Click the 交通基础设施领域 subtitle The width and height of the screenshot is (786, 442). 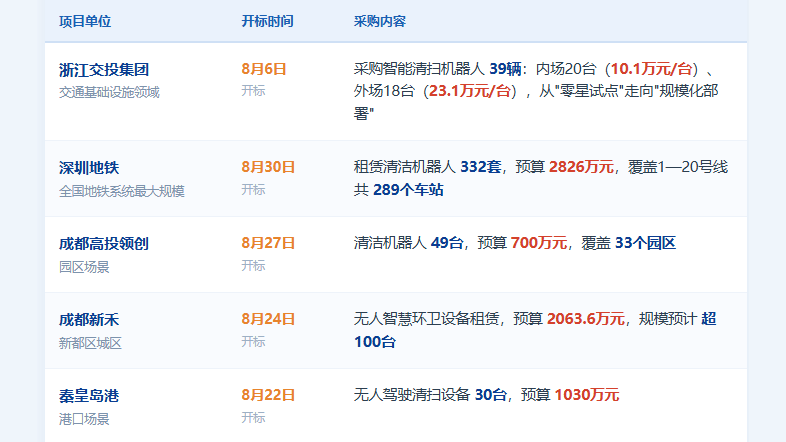[x=109, y=92]
